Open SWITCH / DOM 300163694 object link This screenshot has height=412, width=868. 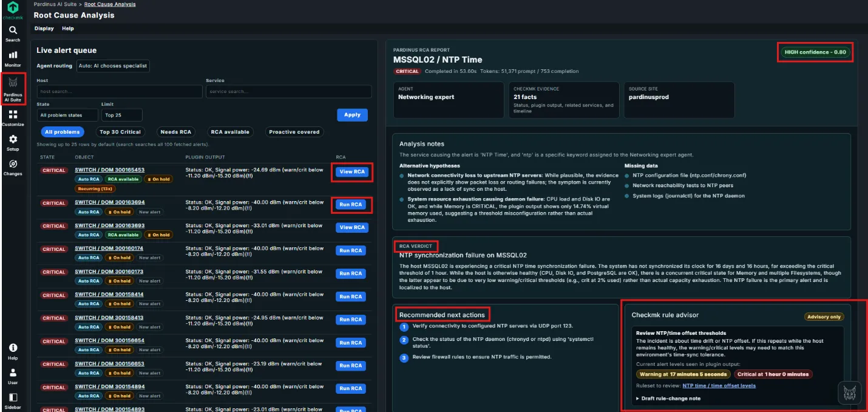109,202
